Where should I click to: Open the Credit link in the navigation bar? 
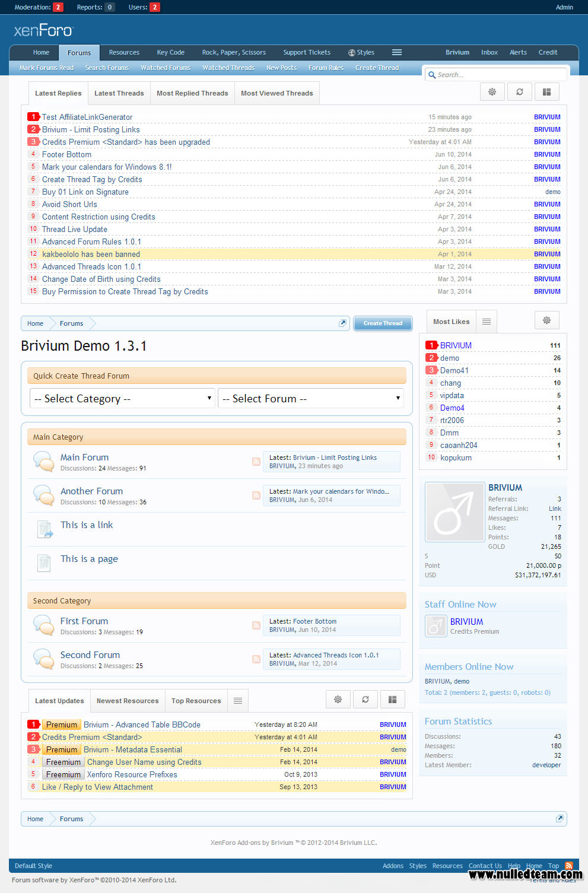coord(548,52)
